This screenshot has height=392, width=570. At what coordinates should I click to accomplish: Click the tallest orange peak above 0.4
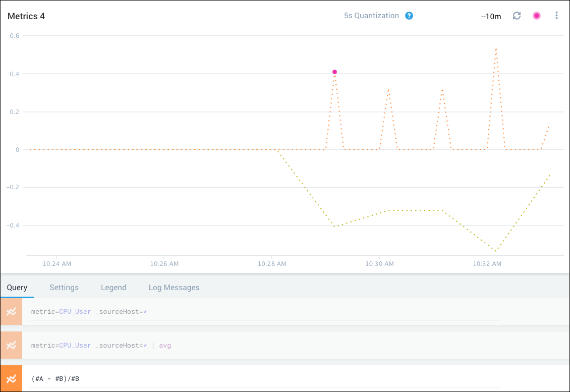(x=496, y=49)
